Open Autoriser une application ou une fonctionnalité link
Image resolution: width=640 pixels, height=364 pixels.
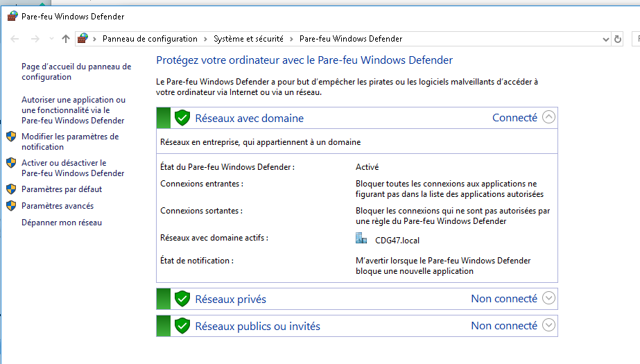[73, 110]
